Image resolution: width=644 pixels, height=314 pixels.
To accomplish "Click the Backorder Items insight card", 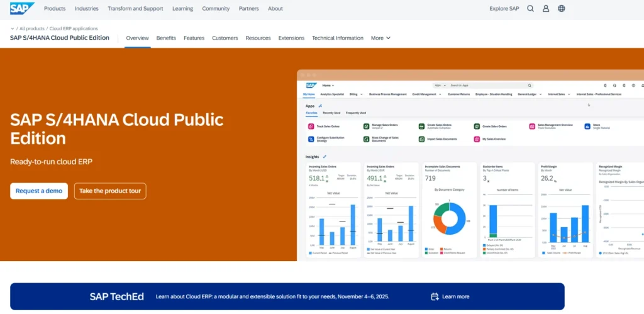I will click(x=506, y=210).
